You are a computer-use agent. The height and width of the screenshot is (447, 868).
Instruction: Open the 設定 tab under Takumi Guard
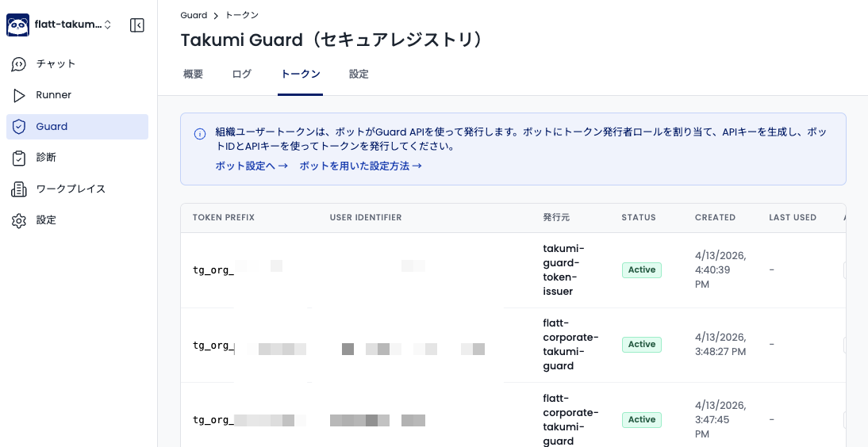(x=359, y=74)
